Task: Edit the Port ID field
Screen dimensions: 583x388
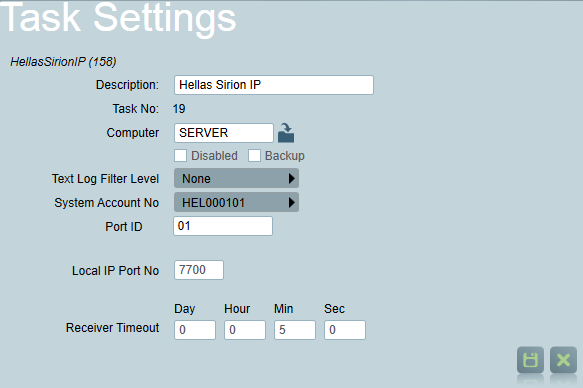Action: [x=223, y=226]
